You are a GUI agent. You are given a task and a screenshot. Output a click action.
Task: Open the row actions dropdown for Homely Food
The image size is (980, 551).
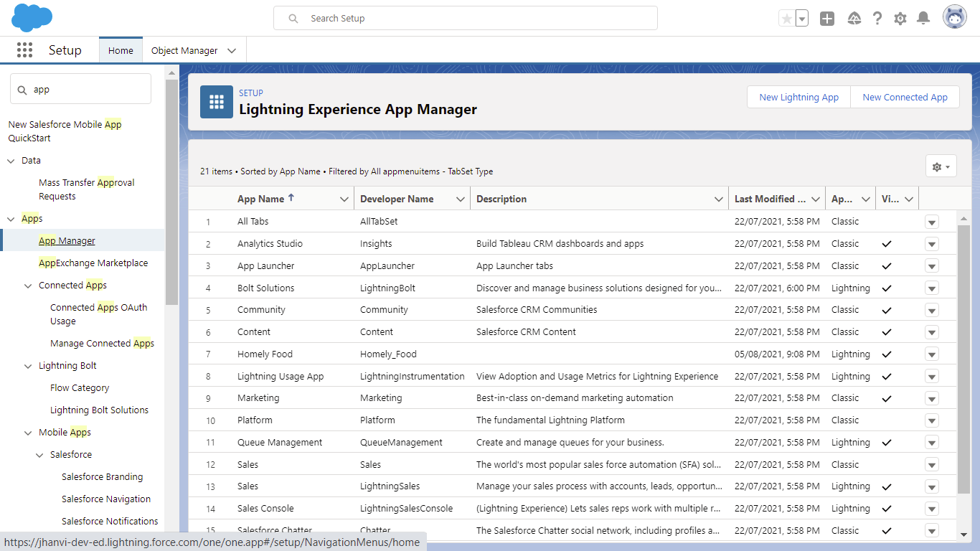pos(932,354)
